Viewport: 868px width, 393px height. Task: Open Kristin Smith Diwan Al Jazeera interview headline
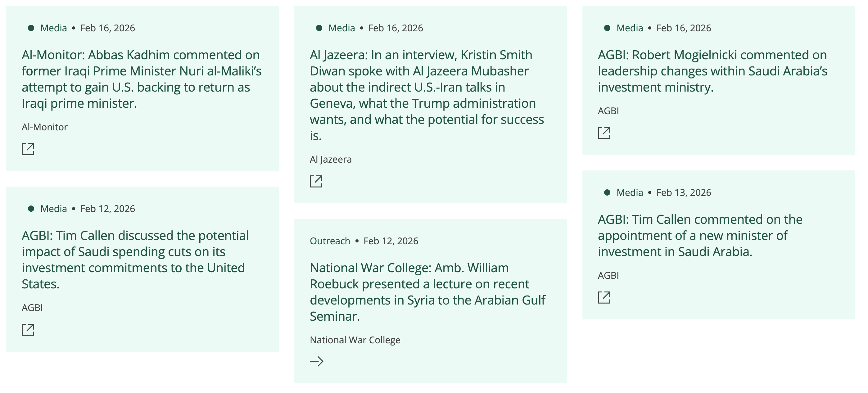[x=427, y=95]
